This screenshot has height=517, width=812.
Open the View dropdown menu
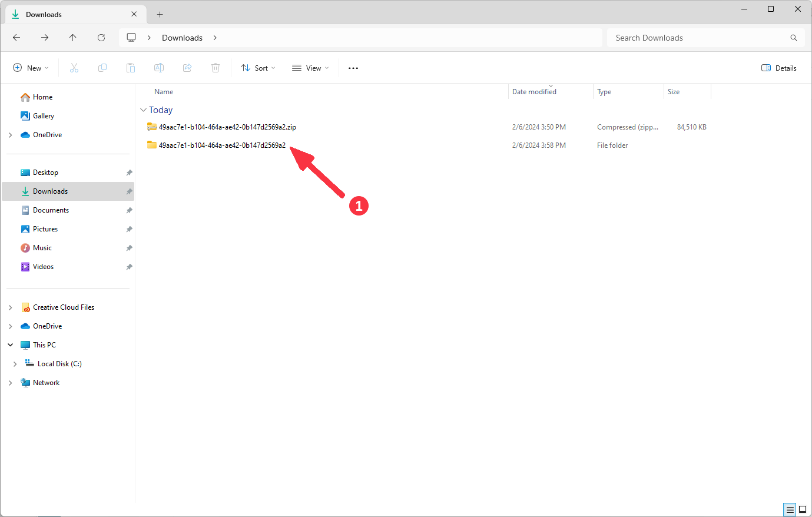[310, 68]
